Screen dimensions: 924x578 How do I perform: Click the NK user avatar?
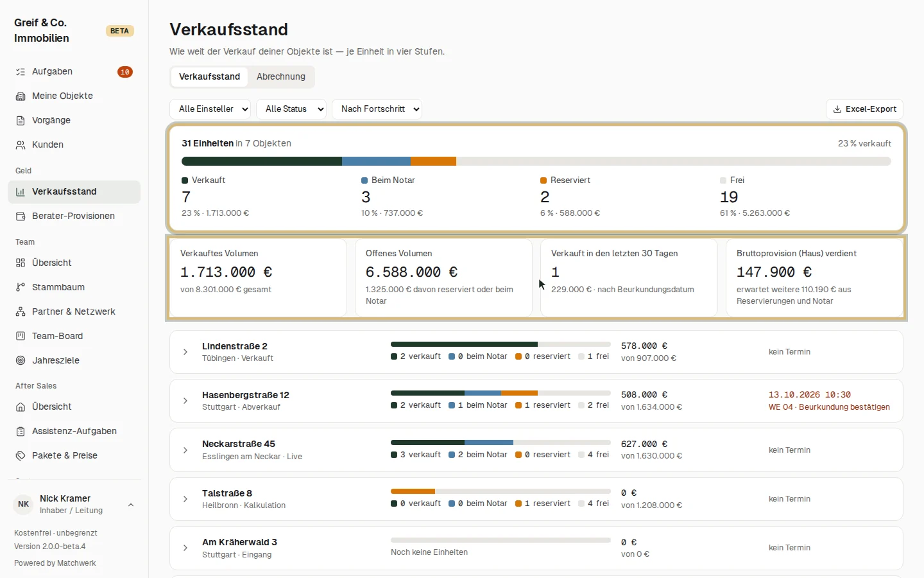click(24, 504)
